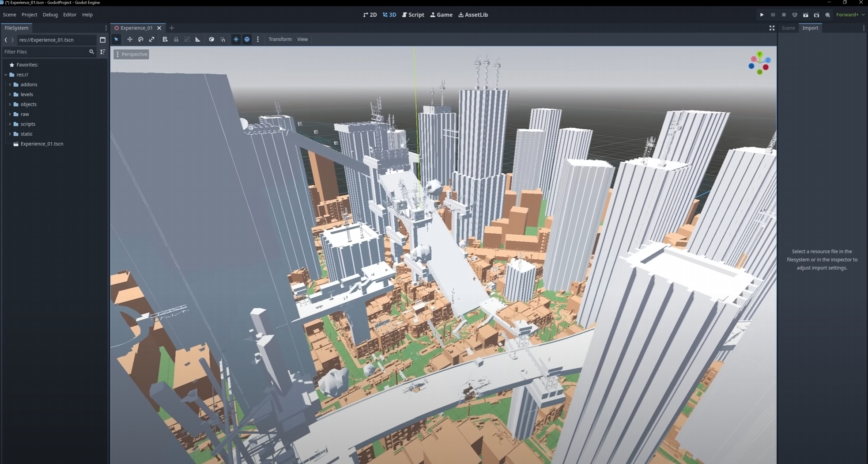Lock the selected node with padlock icon
The image size is (868, 464).
pos(176,39)
